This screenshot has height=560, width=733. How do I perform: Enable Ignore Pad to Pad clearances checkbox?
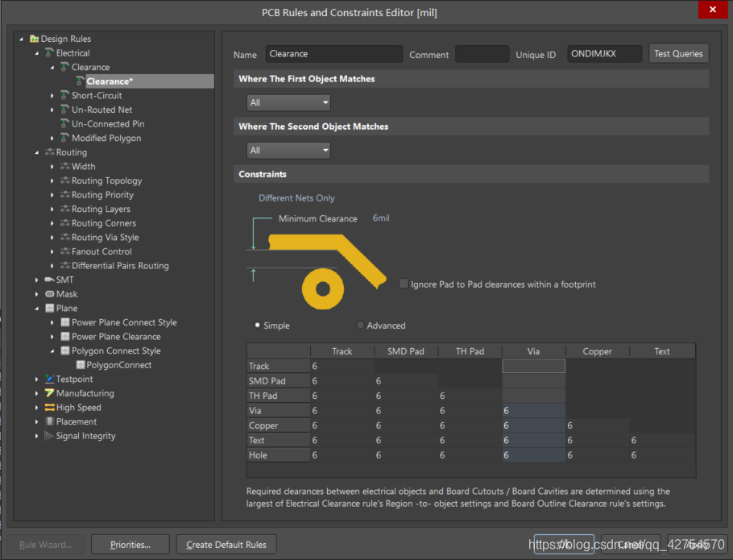point(404,284)
